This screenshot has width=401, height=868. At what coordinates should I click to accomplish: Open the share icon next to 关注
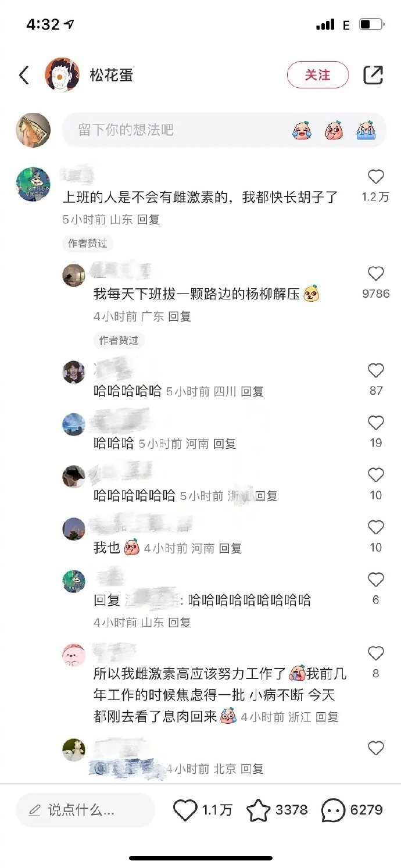[373, 75]
